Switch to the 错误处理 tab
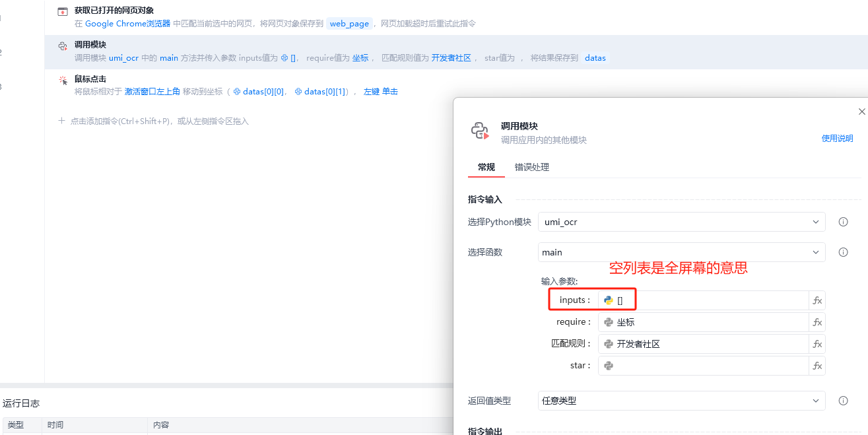Viewport: 868px width, 435px height. coord(531,167)
